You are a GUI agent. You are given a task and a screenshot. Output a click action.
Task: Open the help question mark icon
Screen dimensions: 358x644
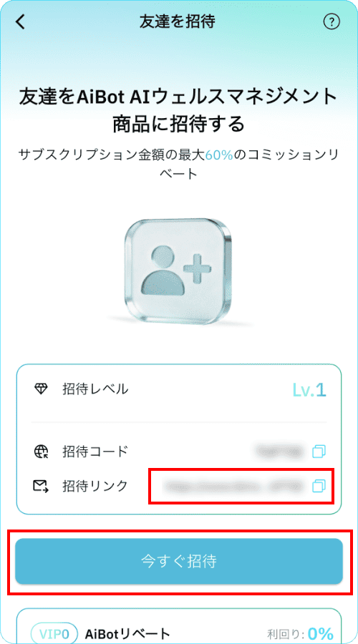click(x=332, y=21)
